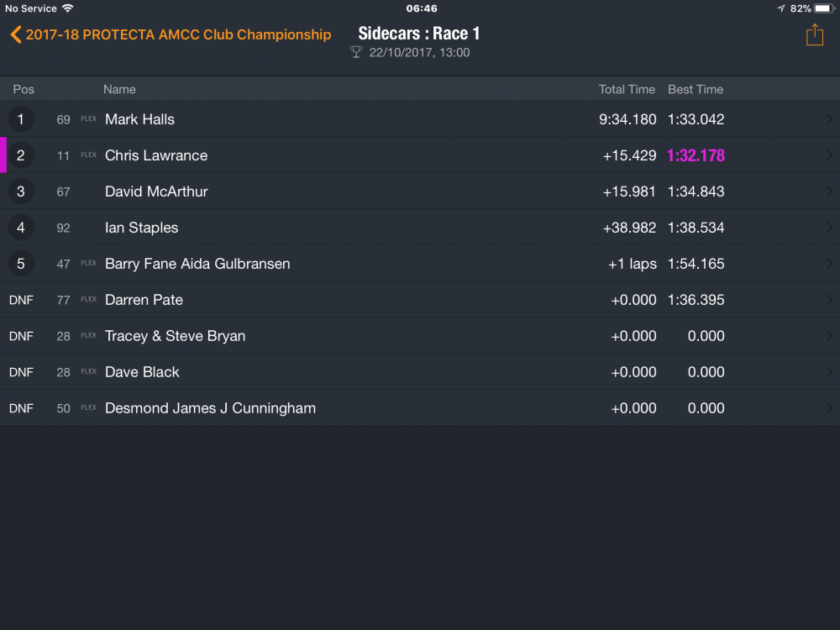The height and width of the screenshot is (630, 840).
Task: Tap FLEX badge next to Darren Pate
Action: point(88,300)
